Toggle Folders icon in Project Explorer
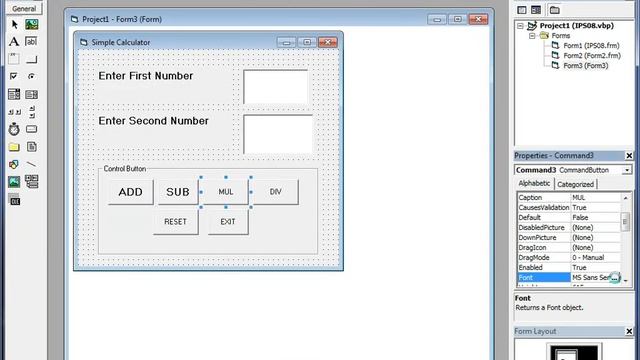640x360 pixels. point(554,10)
